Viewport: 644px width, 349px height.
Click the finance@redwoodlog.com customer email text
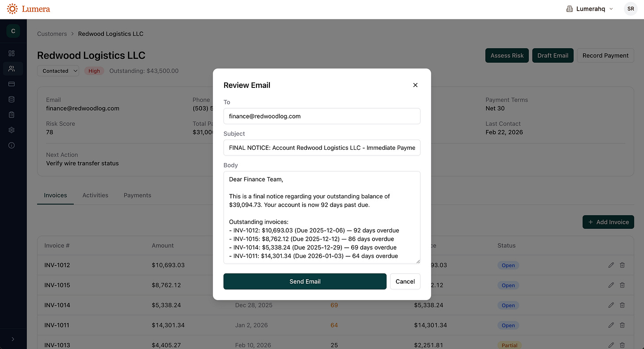click(83, 108)
